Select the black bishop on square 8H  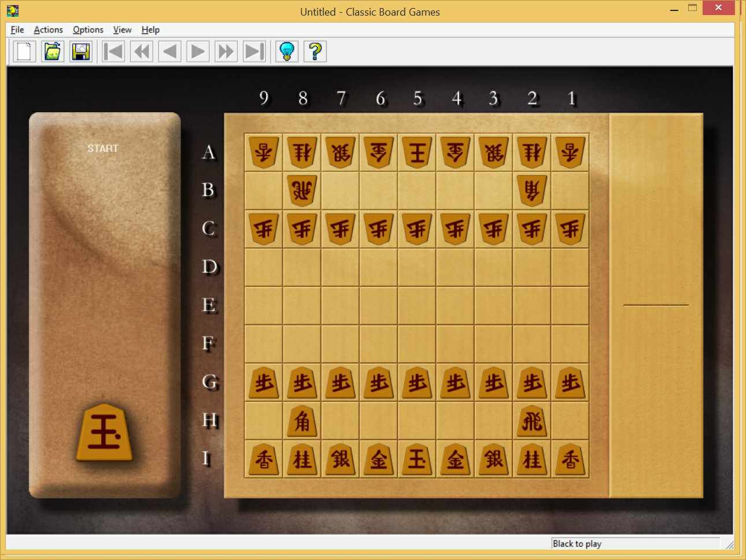click(302, 421)
